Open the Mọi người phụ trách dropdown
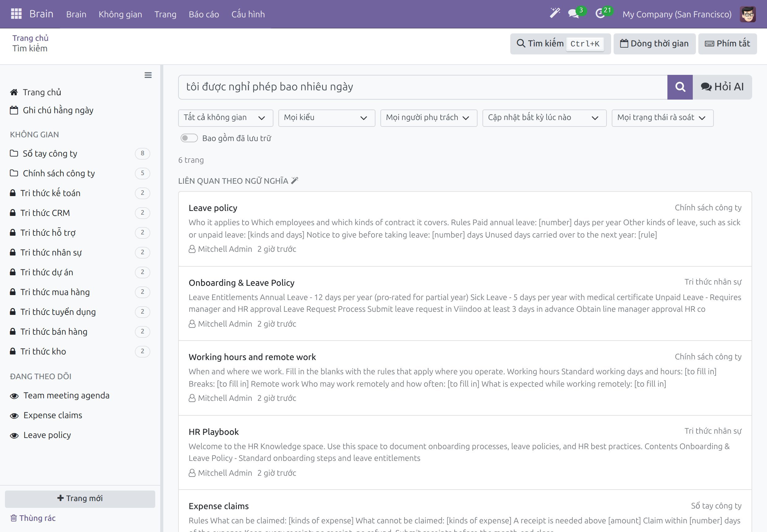 pos(429,118)
